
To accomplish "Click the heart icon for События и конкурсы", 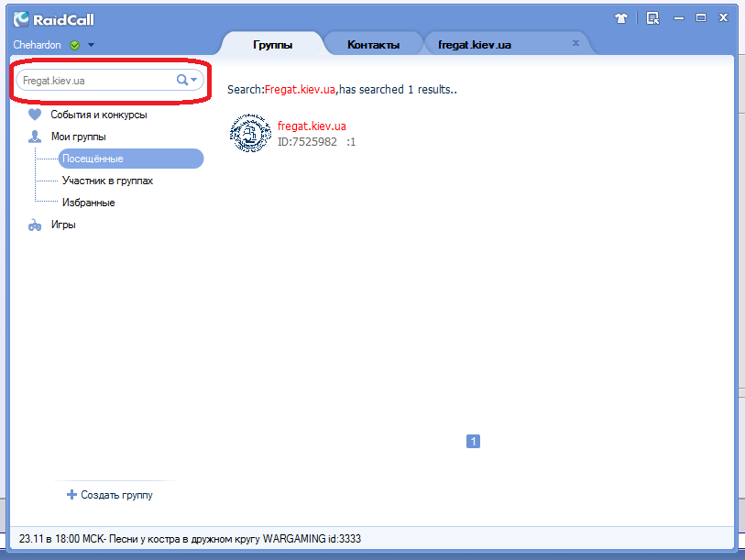I will coord(35,115).
